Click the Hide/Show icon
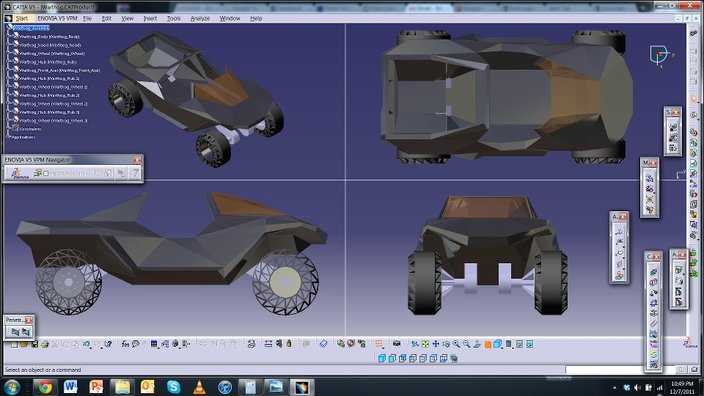 (x=519, y=344)
